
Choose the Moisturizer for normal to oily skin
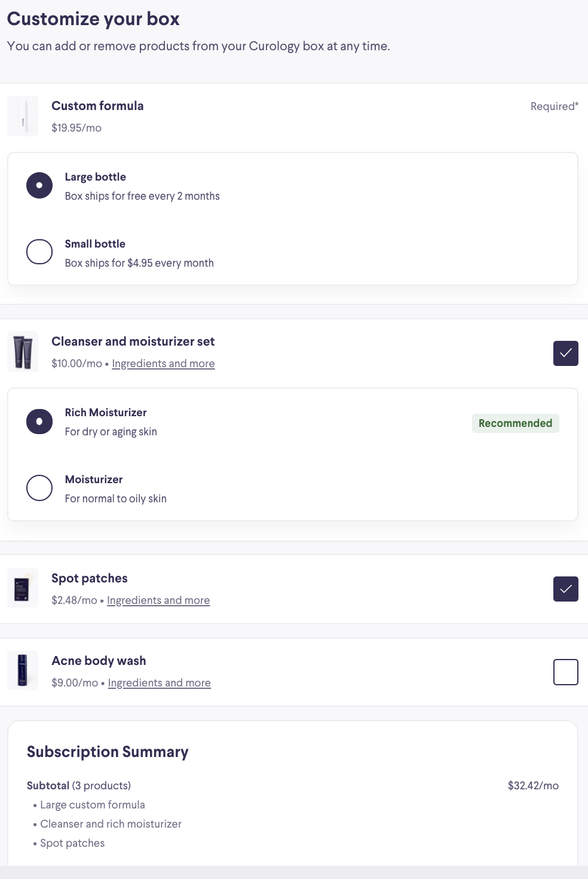(39, 488)
